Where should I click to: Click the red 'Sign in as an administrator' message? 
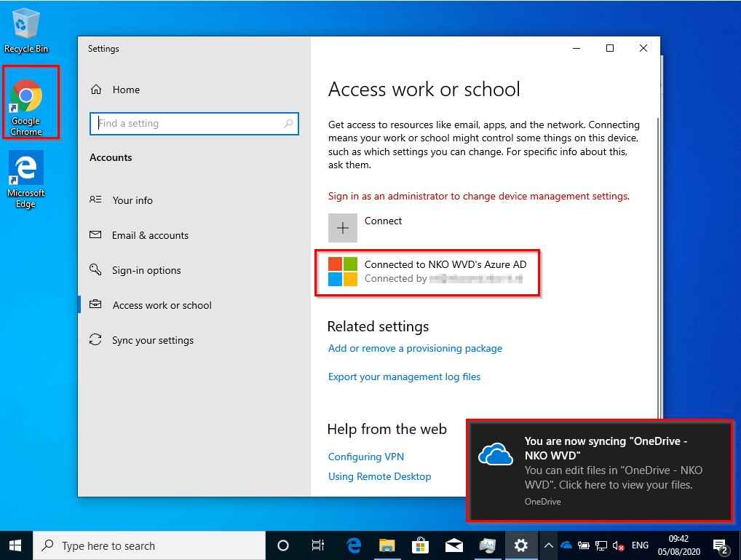(479, 197)
